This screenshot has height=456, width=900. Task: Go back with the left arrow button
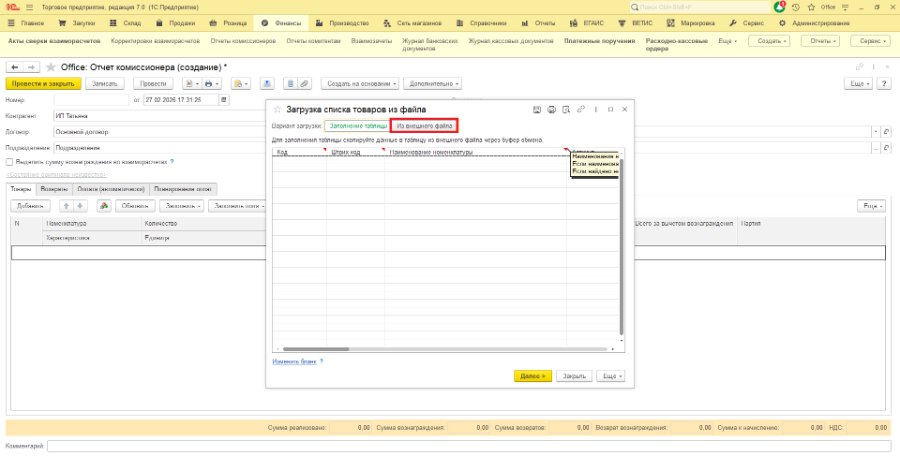[14, 67]
